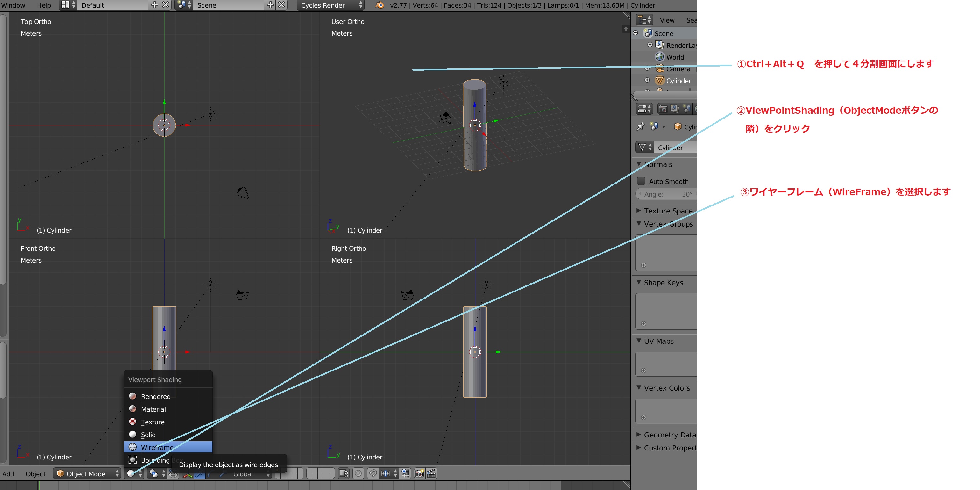Toggle snap align rotation target icon

(406, 473)
